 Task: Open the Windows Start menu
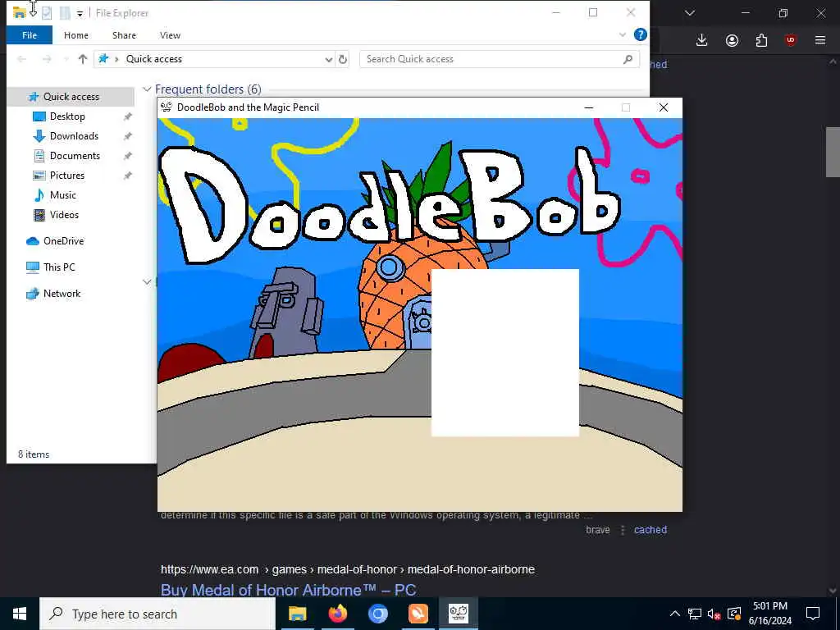pyautogui.click(x=20, y=614)
